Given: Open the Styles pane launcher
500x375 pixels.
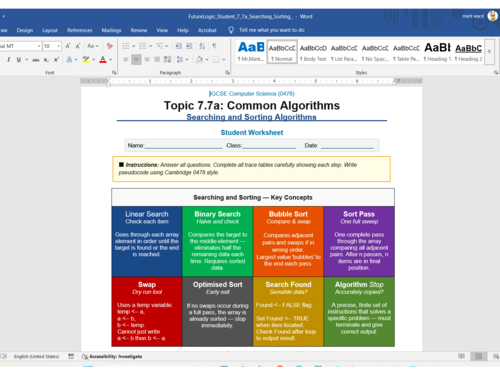Looking at the screenshot, I should click(x=496, y=72).
